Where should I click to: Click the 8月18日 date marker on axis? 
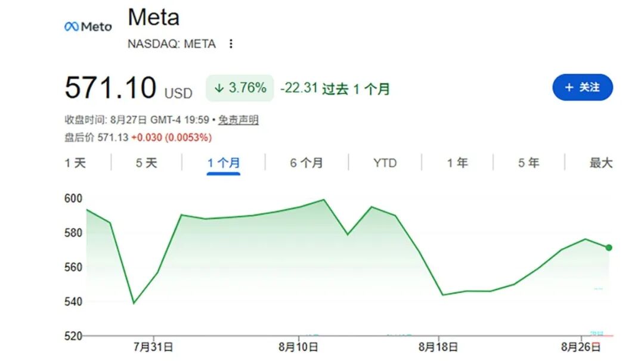[438, 347]
